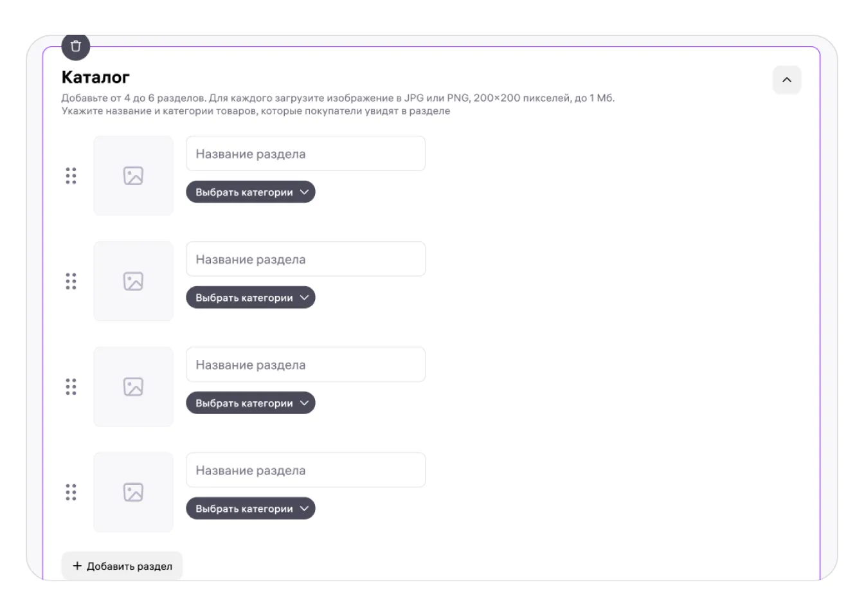Screen dimensions: 864x616
Task: Collapse the Каталог block with chevron
Action: 786,80
